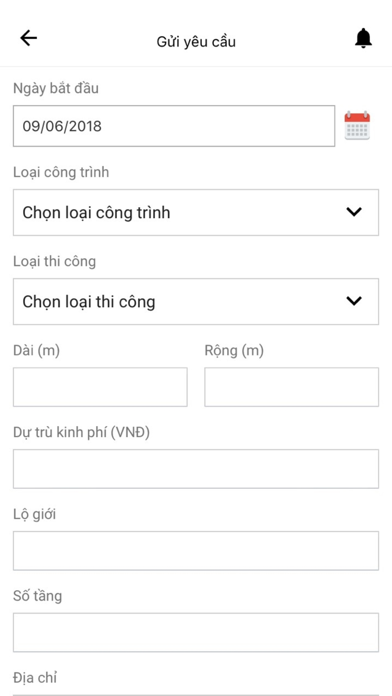Tap the Dự trù kinh phí (VNĐ) label

pos(81,432)
